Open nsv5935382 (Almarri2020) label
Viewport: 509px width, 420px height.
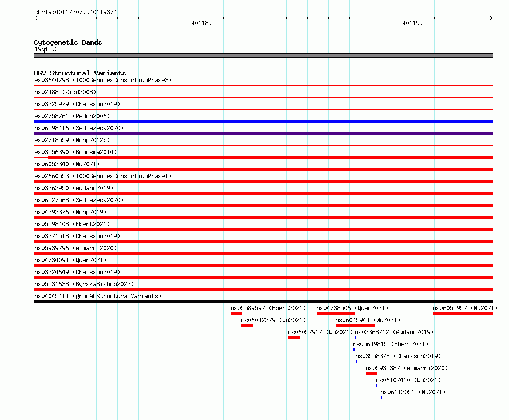pyautogui.click(x=407, y=368)
